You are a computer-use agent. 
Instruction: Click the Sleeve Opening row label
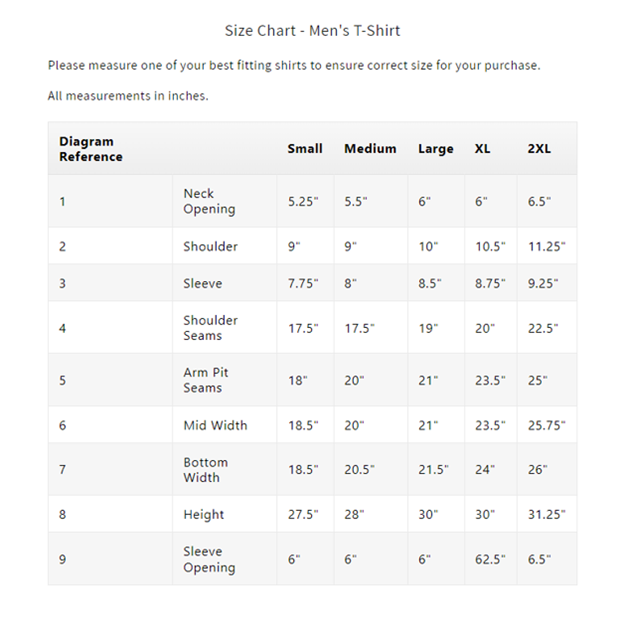[209, 560]
